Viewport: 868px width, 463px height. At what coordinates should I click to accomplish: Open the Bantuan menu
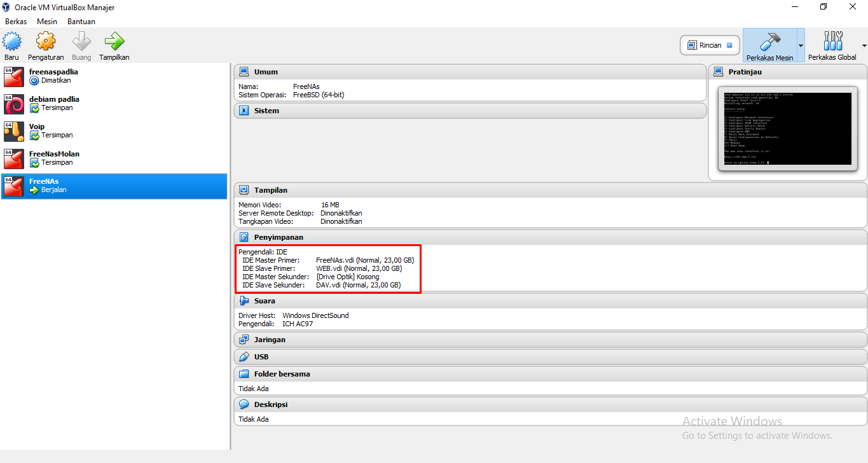click(x=81, y=21)
